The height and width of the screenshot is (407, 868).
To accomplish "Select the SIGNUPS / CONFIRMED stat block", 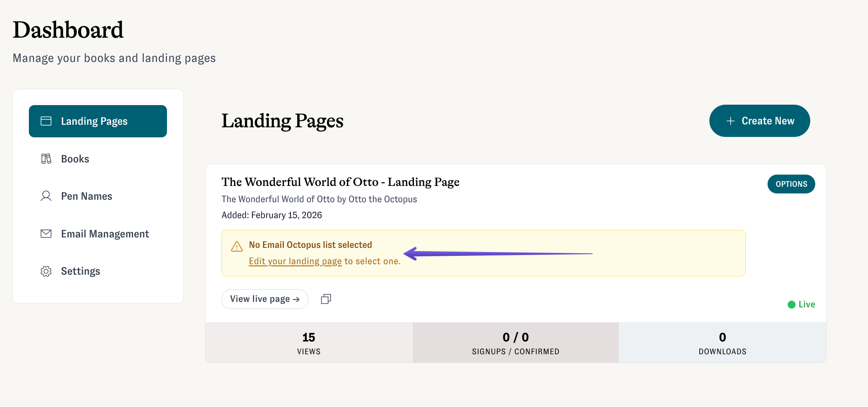I will 515,343.
